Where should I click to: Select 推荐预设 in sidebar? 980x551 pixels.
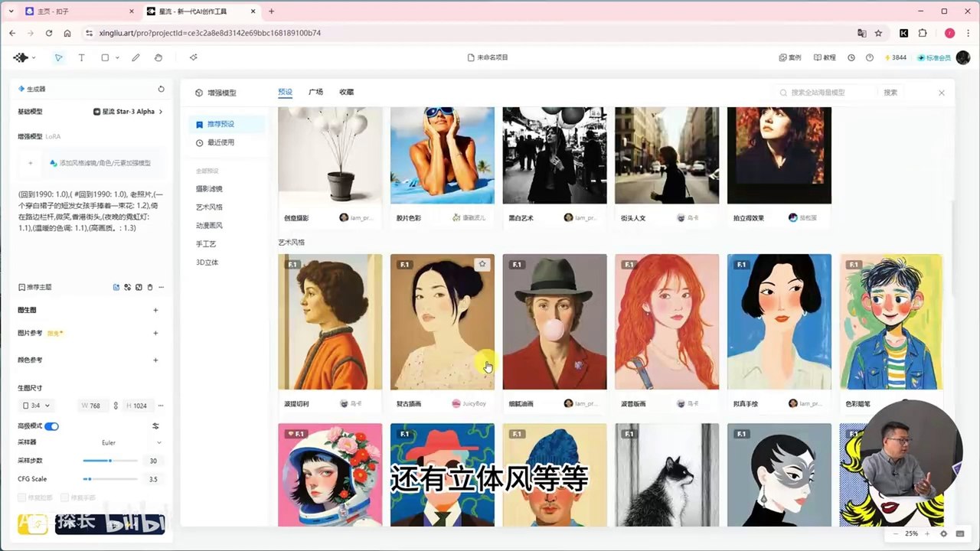[227, 124]
